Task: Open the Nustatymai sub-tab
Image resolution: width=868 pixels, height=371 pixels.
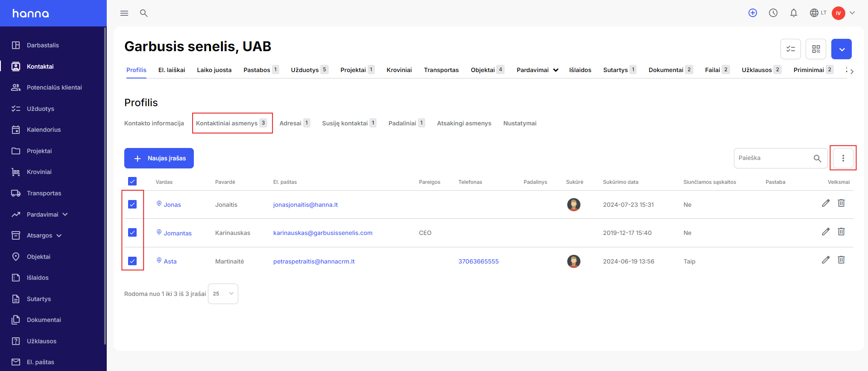Action: point(520,123)
